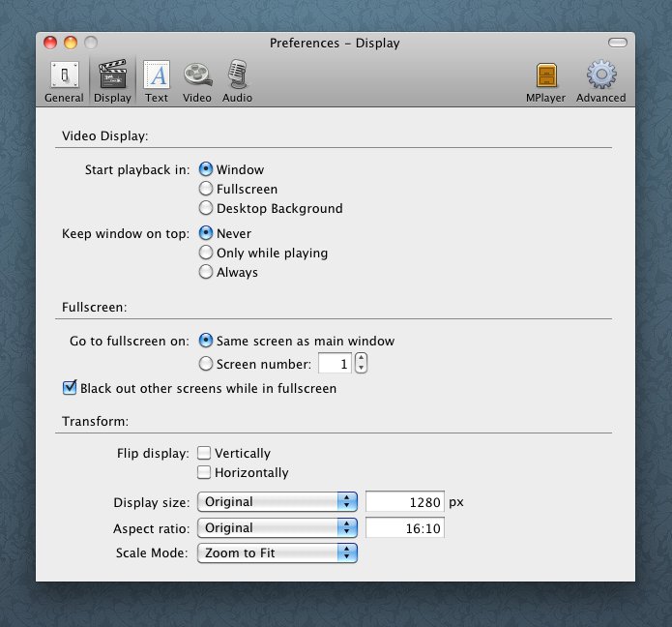Image resolution: width=672 pixels, height=627 pixels.
Task: Select Only while playing option
Action: pos(206,253)
